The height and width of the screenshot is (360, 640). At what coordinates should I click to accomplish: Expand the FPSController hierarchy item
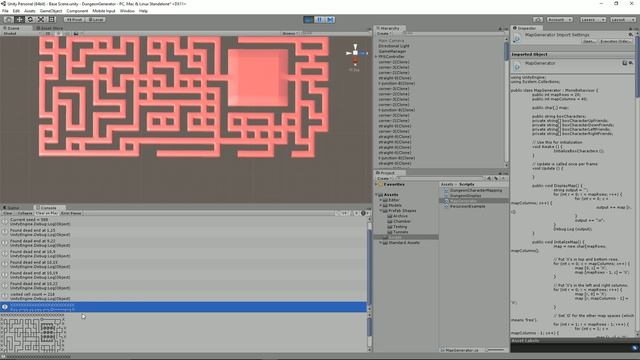coord(376,57)
